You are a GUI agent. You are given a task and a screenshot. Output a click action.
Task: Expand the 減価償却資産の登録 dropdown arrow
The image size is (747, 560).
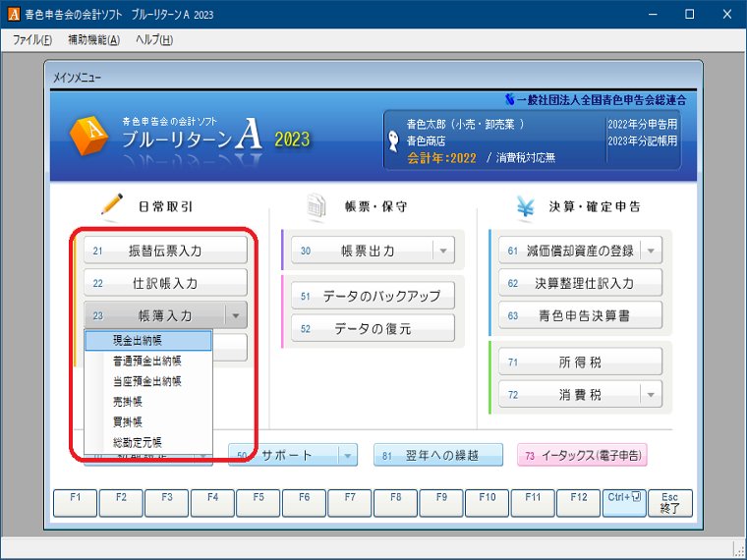pos(652,251)
